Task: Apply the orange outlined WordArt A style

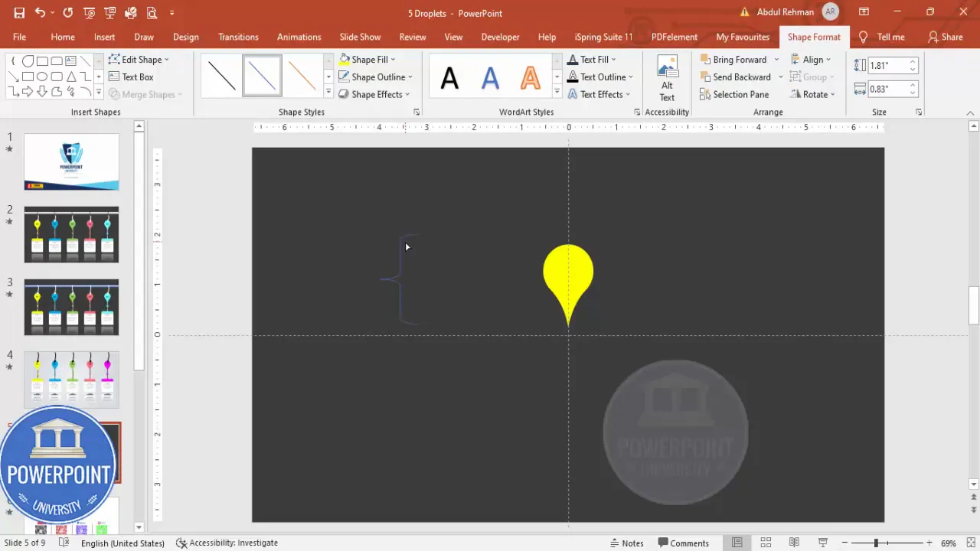Action: (530, 77)
